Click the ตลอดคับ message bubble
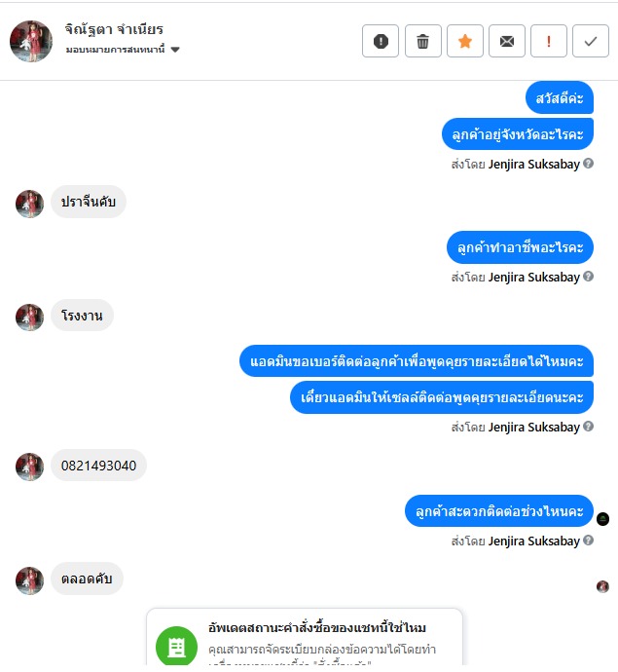Image resolution: width=618 pixels, height=672 pixels. pos(87,579)
